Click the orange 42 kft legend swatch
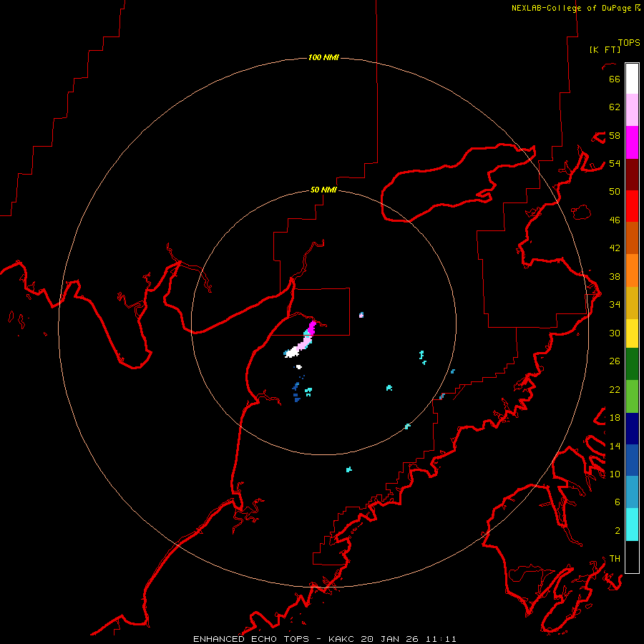 click(632, 270)
